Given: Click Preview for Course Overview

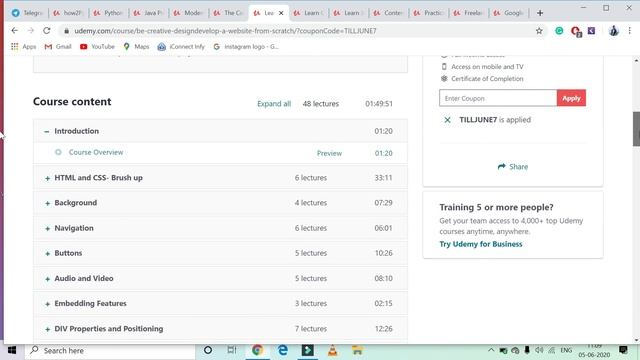Looking at the screenshot, I should pyautogui.click(x=329, y=153).
